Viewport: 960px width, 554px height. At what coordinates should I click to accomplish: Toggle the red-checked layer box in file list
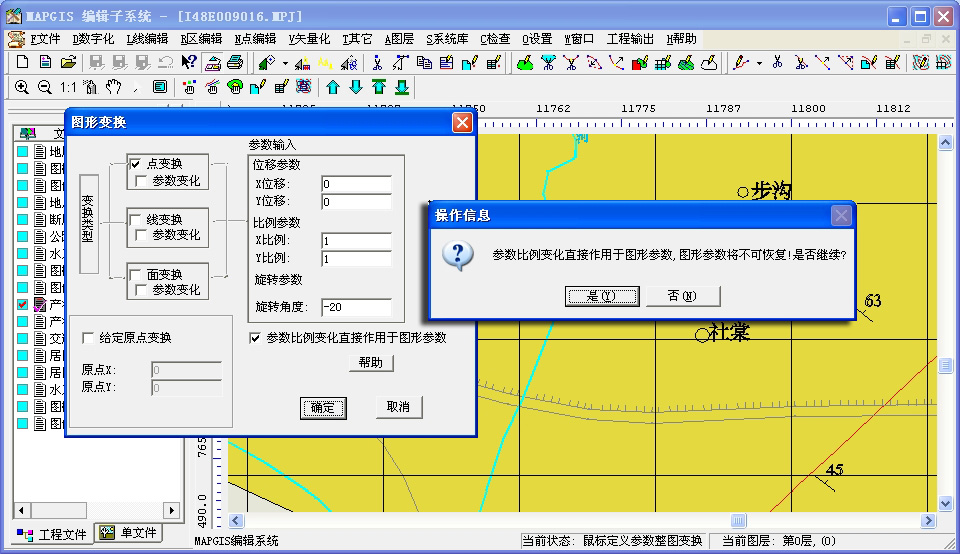23,304
